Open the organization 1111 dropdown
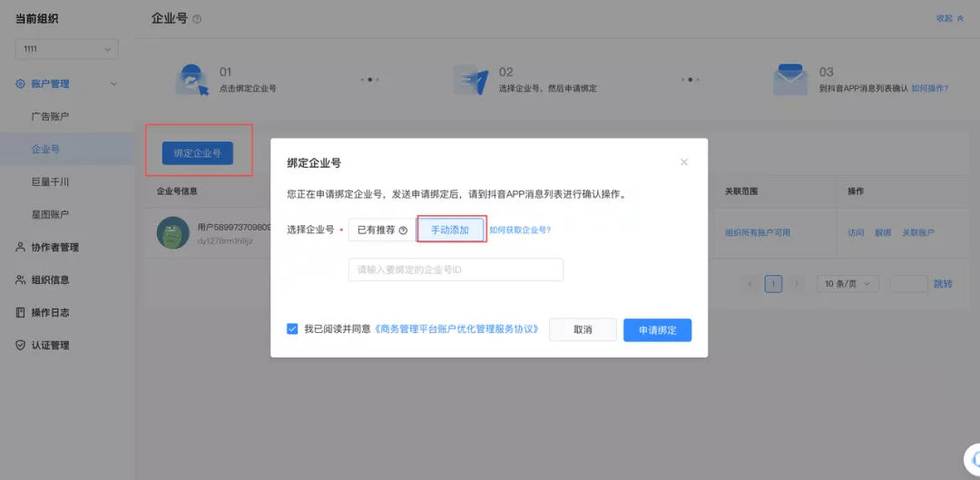Viewport: 980px width, 480px height. [x=67, y=49]
